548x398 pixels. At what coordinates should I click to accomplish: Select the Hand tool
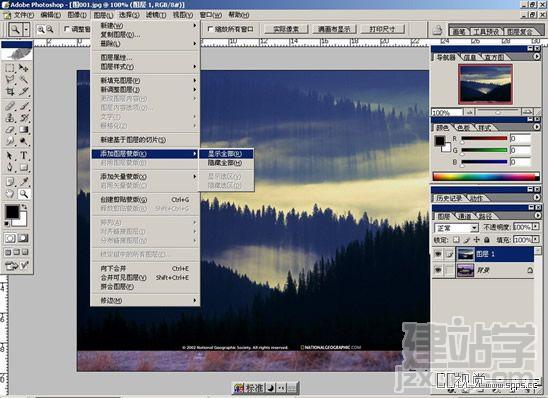click(x=10, y=194)
